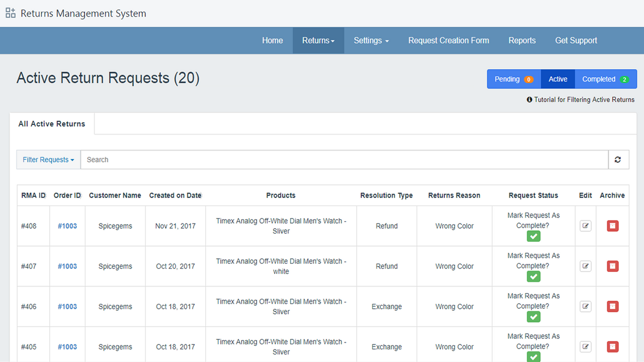Archive request #407 using the red icon
This screenshot has height=362, width=644.
pyautogui.click(x=612, y=266)
